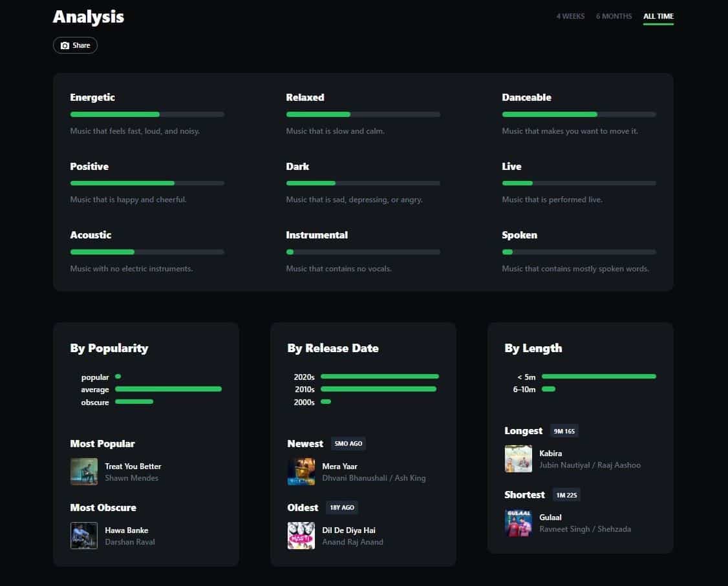This screenshot has height=586, width=728.
Task: Open the Treat You Better song link
Action: pyautogui.click(x=133, y=466)
